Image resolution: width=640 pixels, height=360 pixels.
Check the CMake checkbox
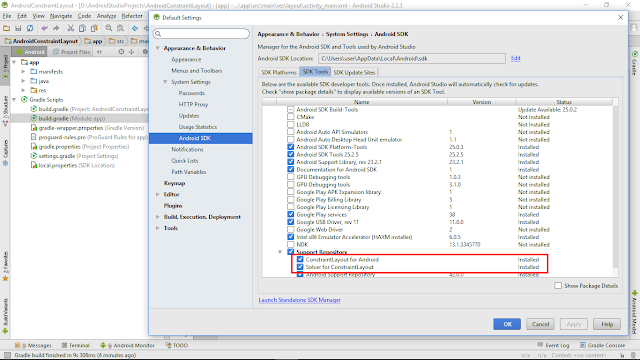pos(291,117)
